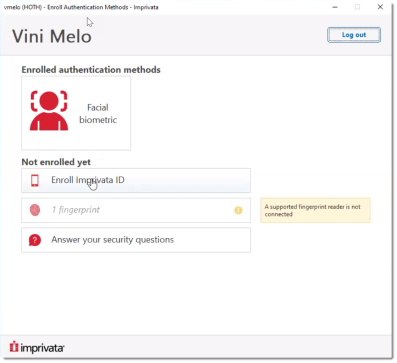Click the Log out button
This screenshot has width=397, height=363.
click(354, 35)
